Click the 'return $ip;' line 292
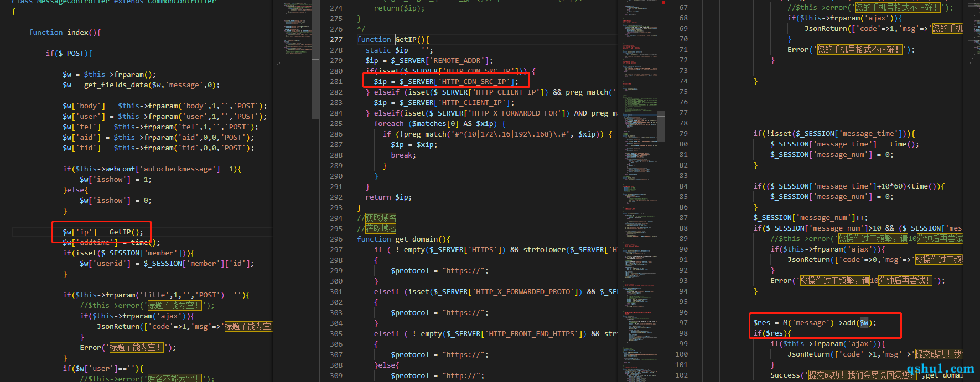 388,197
